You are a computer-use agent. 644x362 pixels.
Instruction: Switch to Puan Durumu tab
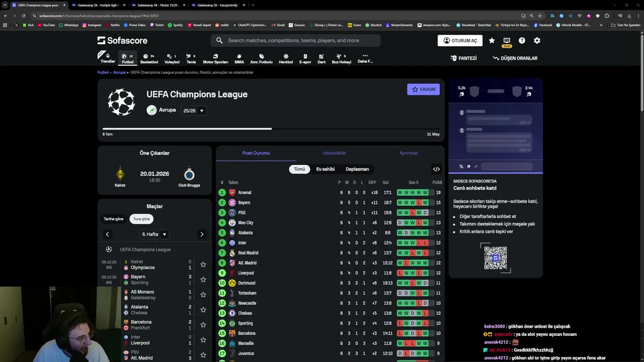[x=256, y=153]
